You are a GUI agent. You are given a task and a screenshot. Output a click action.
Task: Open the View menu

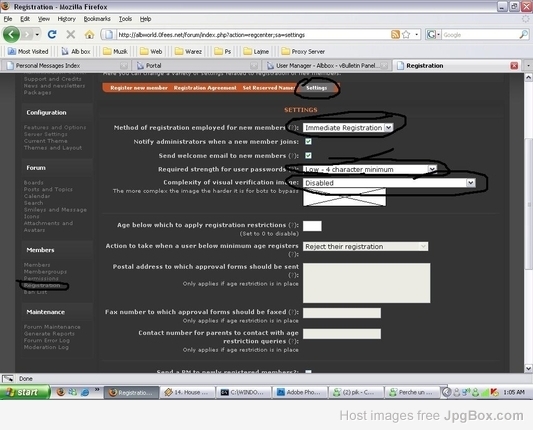click(44, 19)
